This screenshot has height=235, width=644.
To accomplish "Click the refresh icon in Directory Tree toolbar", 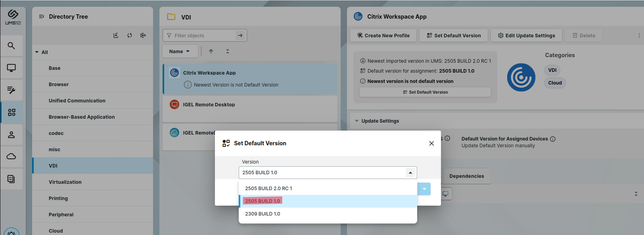I will 129,35.
